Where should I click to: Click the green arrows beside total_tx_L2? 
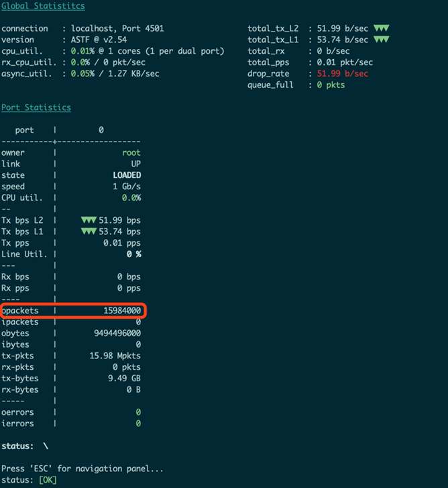click(x=382, y=28)
